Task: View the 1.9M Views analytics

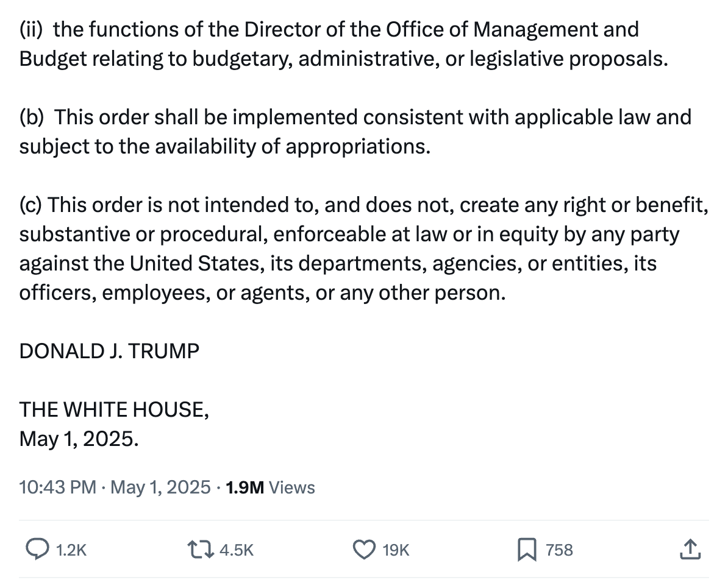Action: click(x=270, y=487)
